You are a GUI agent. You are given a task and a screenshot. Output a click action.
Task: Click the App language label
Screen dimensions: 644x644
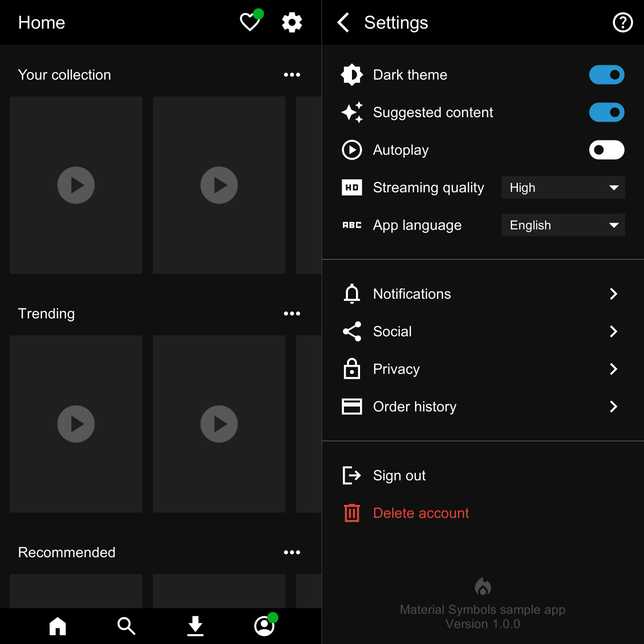(417, 225)
